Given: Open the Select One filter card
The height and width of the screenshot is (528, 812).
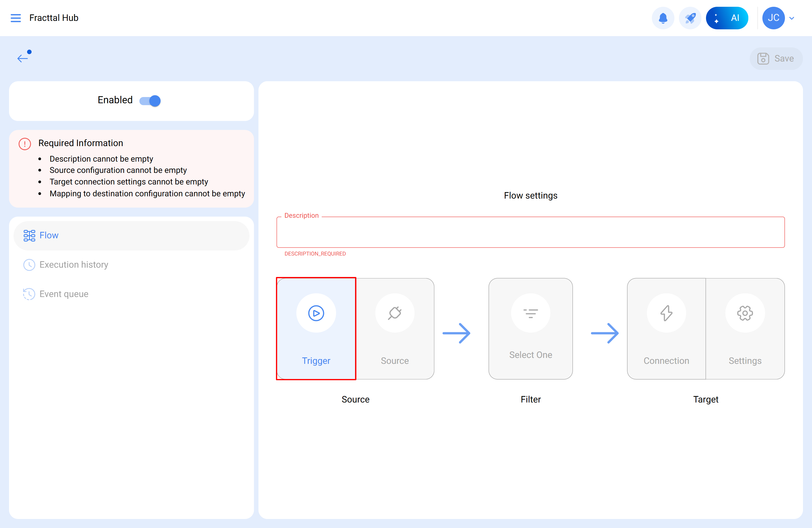Looking at the screenshot, I should pyautogui.click(x=530, y=328).
